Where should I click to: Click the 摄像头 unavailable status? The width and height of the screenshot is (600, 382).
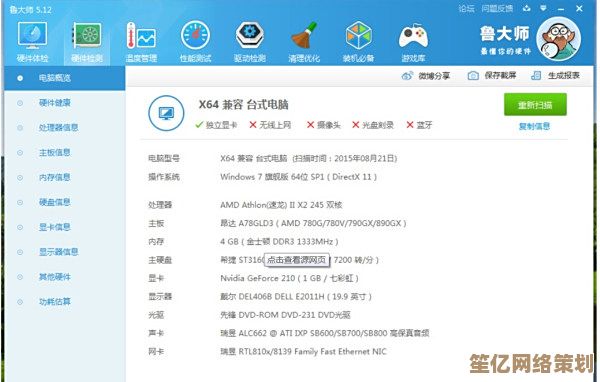(x=324, y=125)
